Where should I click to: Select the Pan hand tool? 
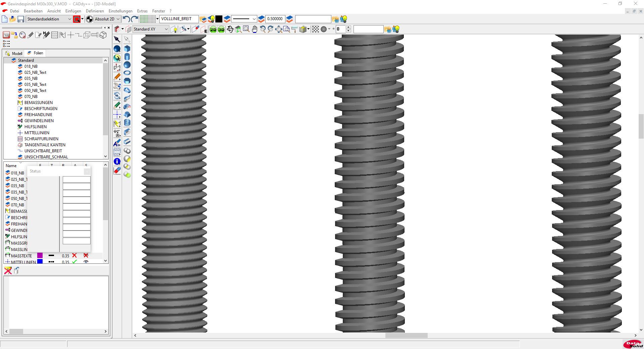pyautogui.click(x=255, y=30)
